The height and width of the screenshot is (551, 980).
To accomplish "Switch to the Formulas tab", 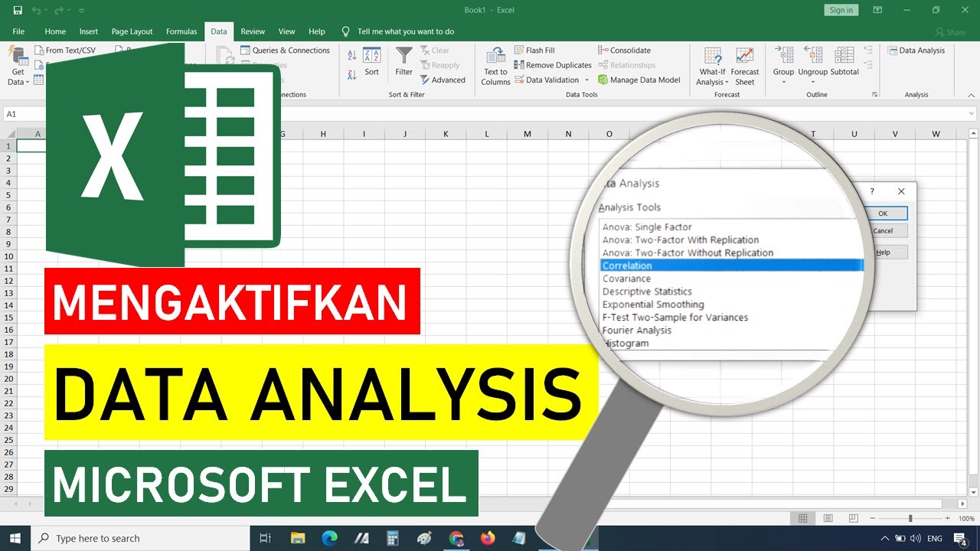I will 181,31.
